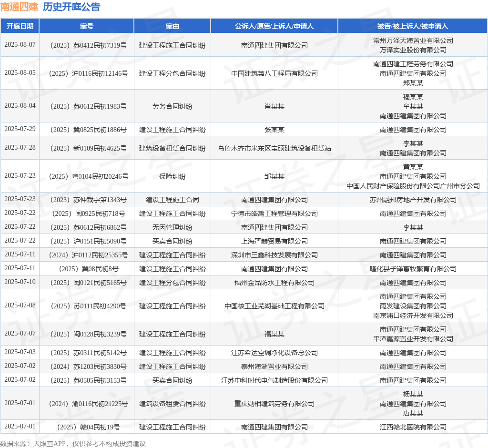Click the 历史开庭公告 heading
Viewport: 488px width, 448px height.
[71, 7]
